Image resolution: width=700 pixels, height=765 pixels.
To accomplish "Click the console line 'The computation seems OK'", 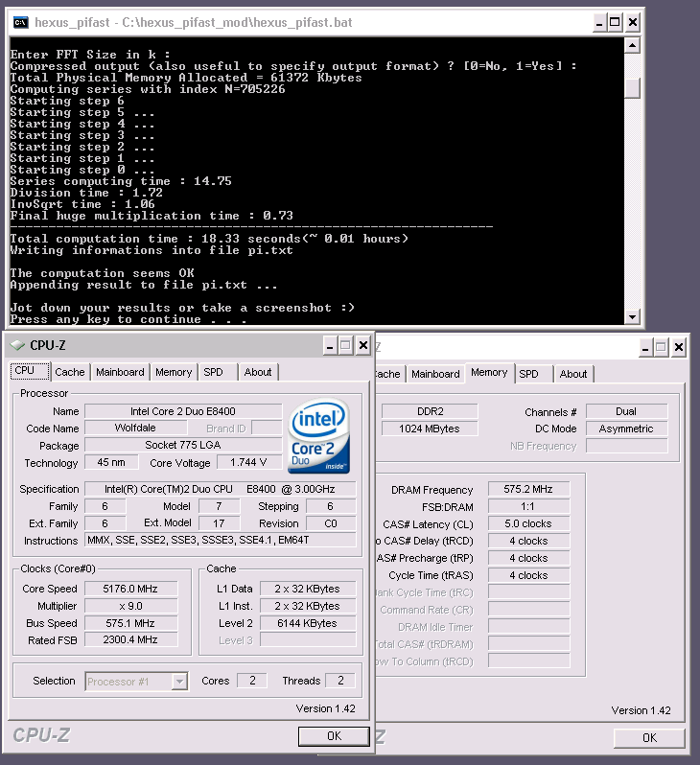I will (102, 272).
